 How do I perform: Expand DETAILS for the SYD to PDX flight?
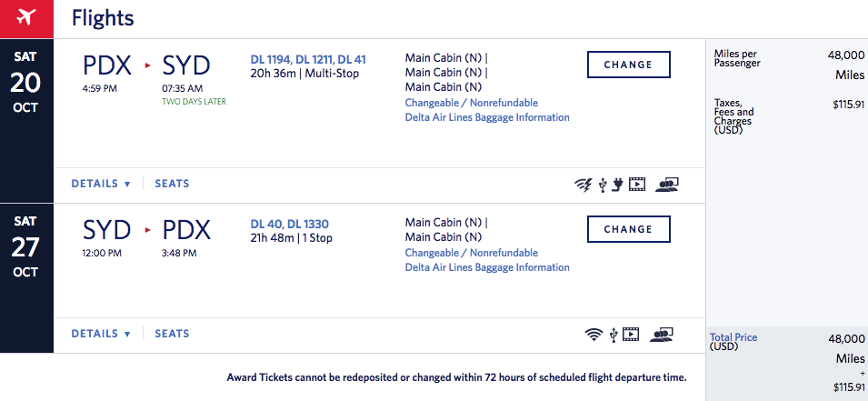click(101, 334)
